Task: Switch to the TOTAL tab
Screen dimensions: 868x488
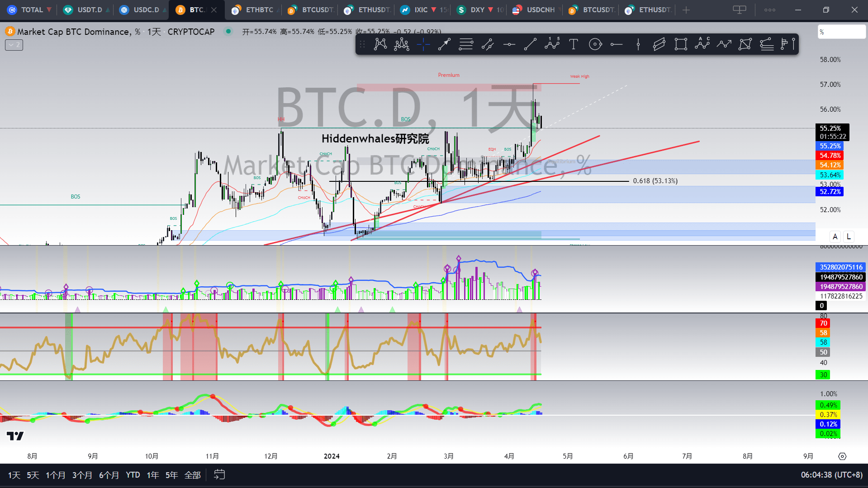Action: 29,10
